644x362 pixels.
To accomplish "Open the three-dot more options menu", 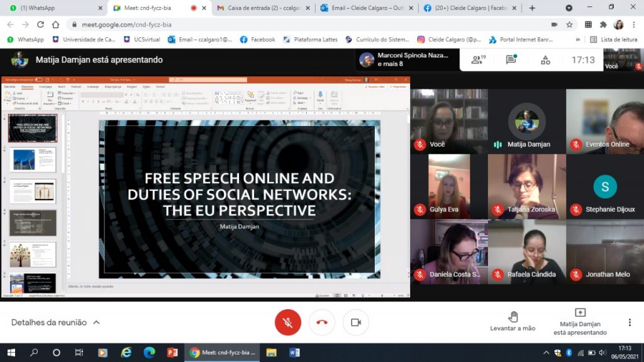I will [629, 322].
